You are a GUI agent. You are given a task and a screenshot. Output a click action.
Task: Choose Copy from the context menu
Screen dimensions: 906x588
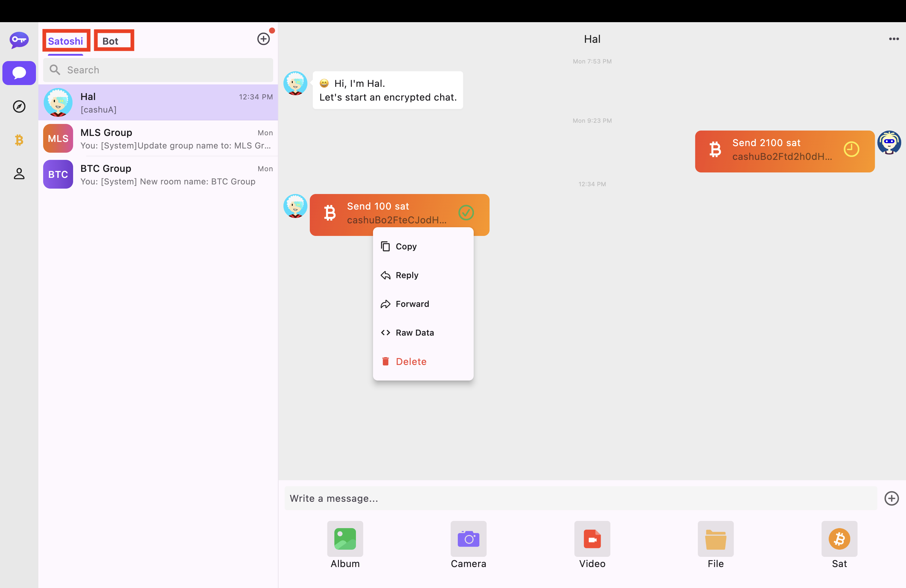(x=423, y=246)
